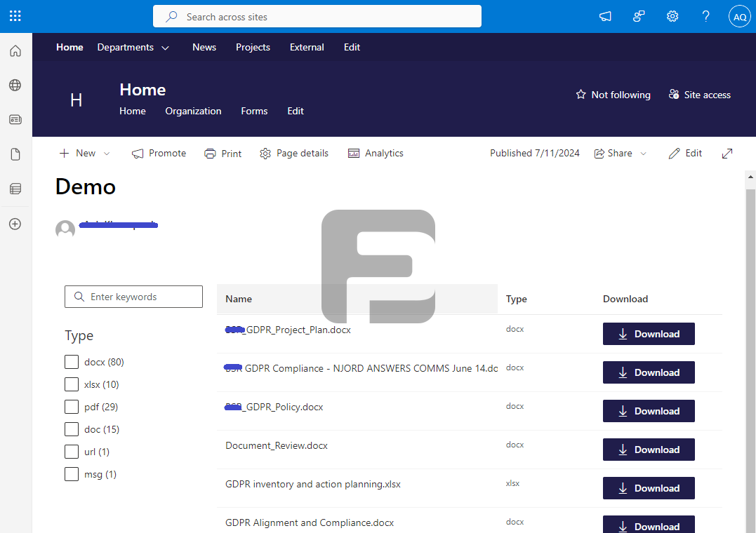
Task: Click the Enter keywords search field
Action: coord(133,296)
